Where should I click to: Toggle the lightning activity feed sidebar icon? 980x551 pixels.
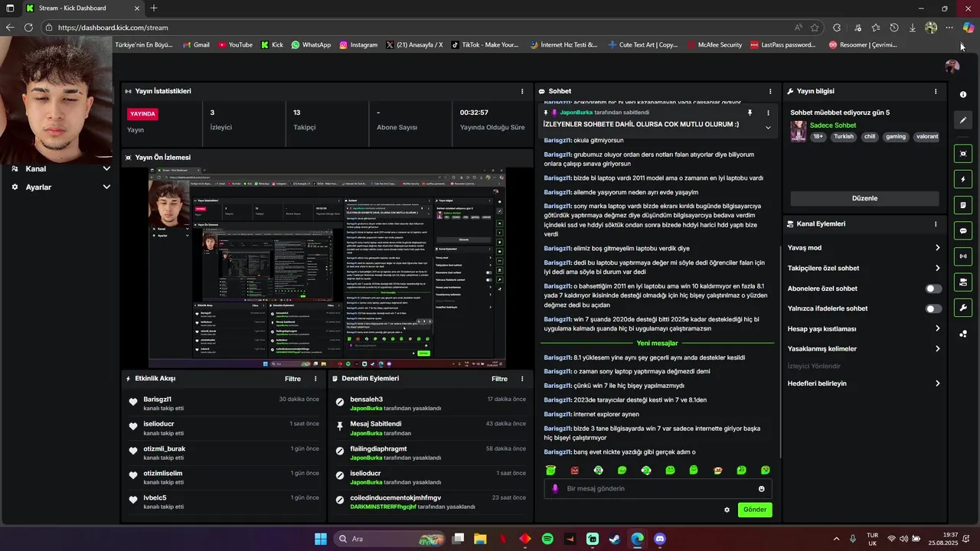963,180
